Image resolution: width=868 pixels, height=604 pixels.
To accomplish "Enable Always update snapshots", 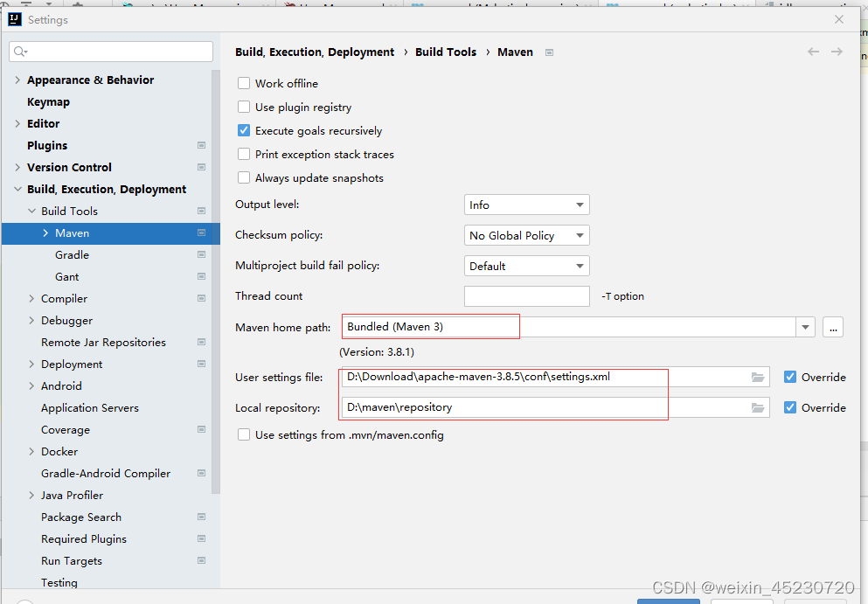I will 244,177.
